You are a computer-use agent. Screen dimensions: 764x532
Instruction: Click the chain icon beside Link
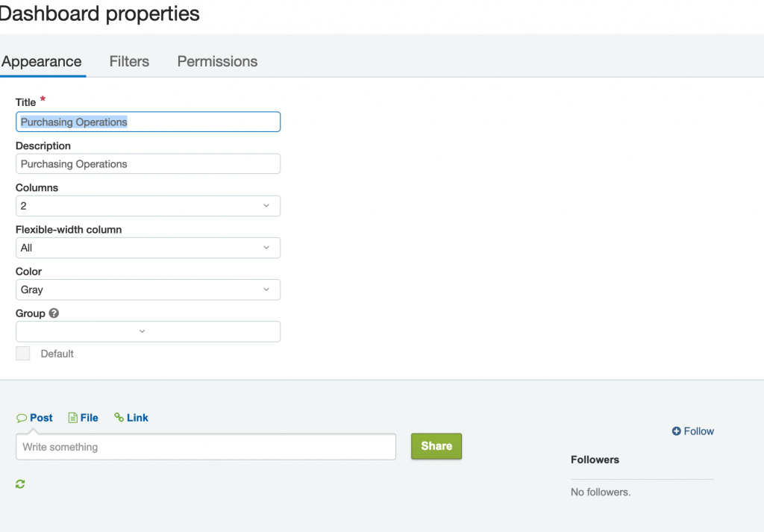119,418
